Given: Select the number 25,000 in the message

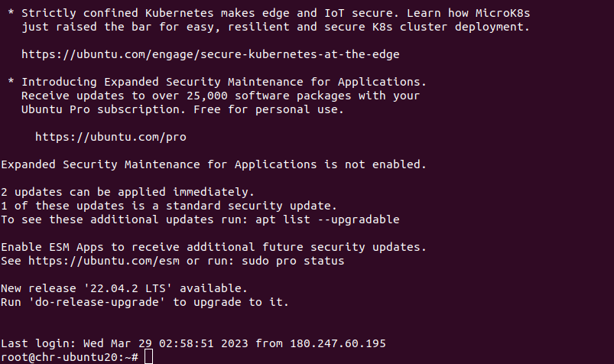Looking at the screenshot, I should click(207, 96).
